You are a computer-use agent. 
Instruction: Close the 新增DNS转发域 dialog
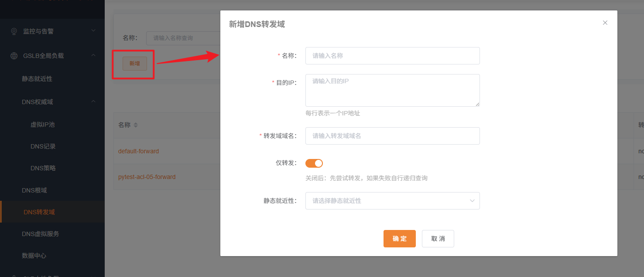click(x=605, y=22)
